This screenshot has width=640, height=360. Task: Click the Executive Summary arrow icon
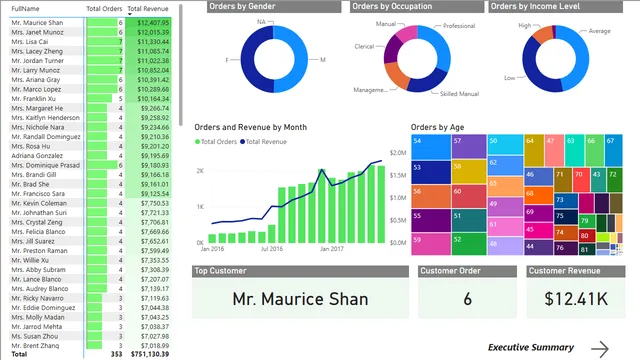[x=600, y=349]
